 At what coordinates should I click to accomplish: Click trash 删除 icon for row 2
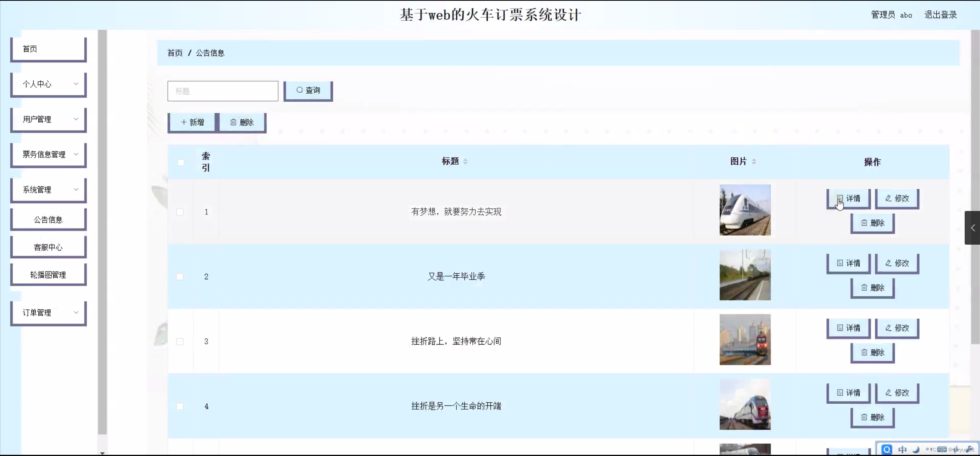[x=864, y=288]
